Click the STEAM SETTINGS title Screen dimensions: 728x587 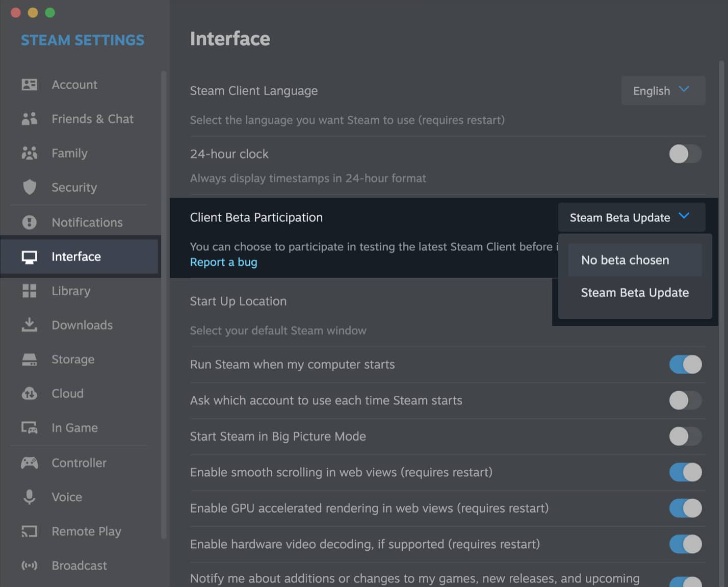click(83, 40)
